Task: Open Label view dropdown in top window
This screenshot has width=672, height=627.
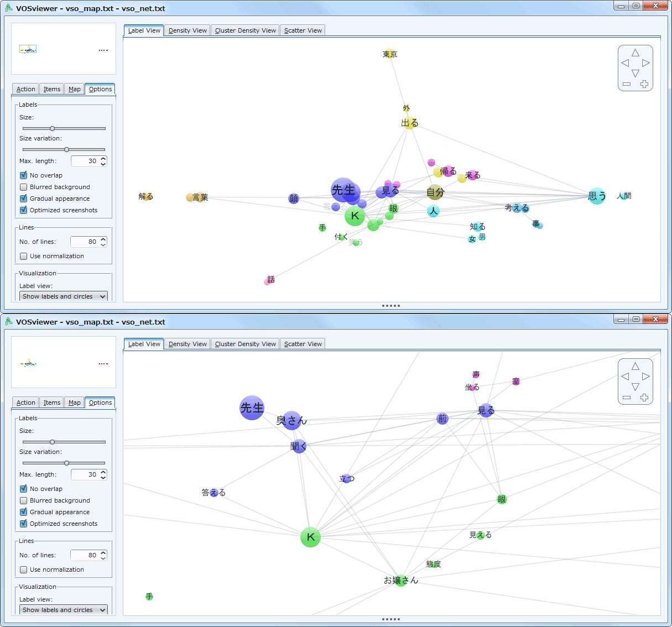Action: pyautogui.click(x=64, y=296)
